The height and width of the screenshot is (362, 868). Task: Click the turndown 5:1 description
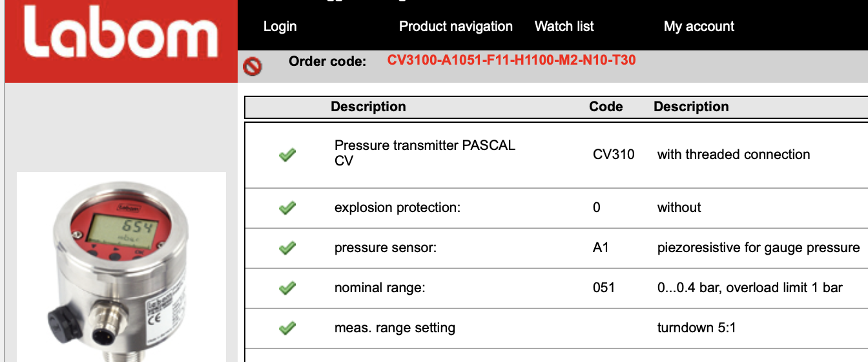coord(697,328)
